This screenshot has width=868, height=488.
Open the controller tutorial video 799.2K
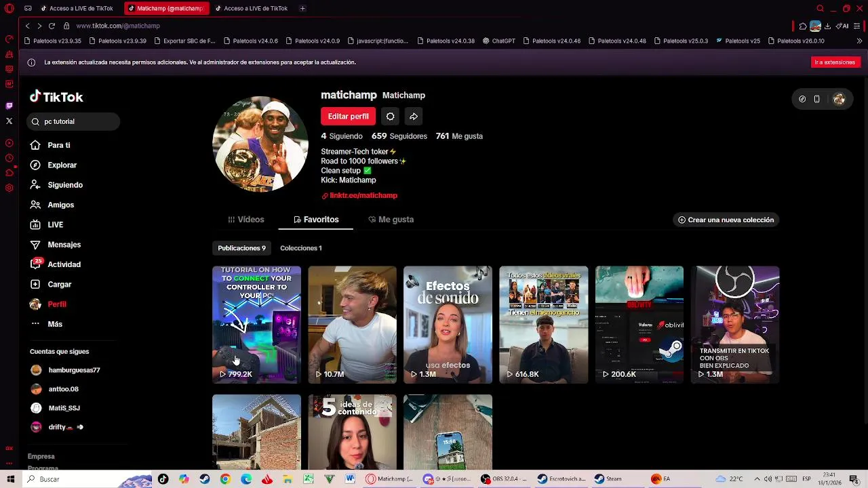[256, 325]
